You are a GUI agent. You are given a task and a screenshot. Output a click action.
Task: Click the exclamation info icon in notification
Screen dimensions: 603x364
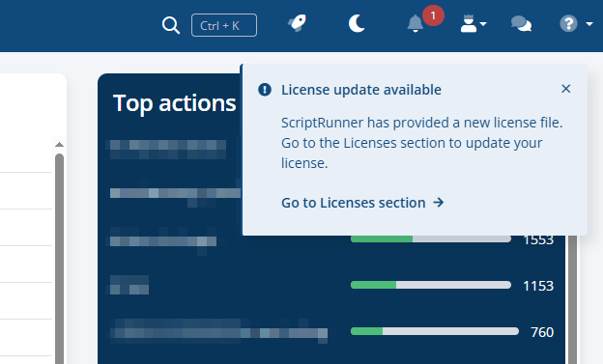[x=265, y=90]
